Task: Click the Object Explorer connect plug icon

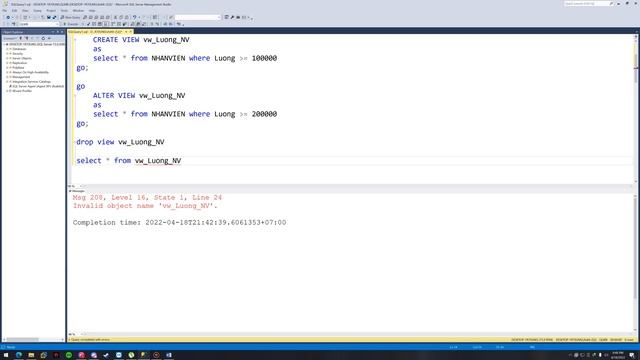Action: pos(21,38)
